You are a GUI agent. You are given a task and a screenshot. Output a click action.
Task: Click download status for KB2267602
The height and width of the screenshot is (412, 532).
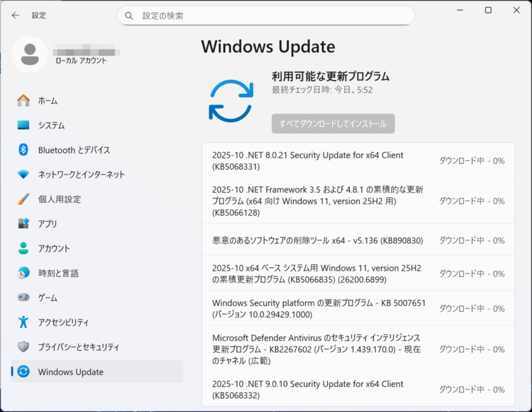(472, 349)
